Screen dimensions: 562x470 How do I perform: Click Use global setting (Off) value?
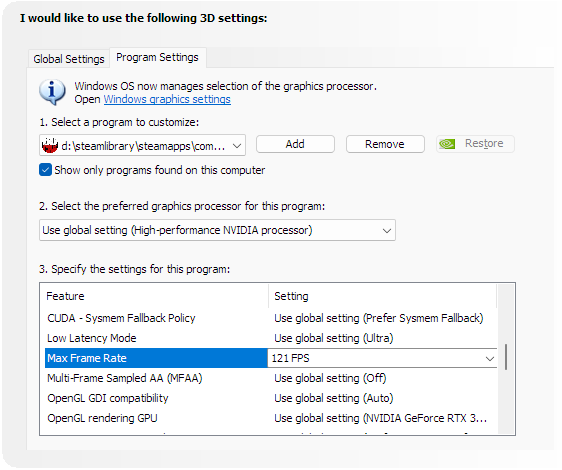[x=330, y=379]
